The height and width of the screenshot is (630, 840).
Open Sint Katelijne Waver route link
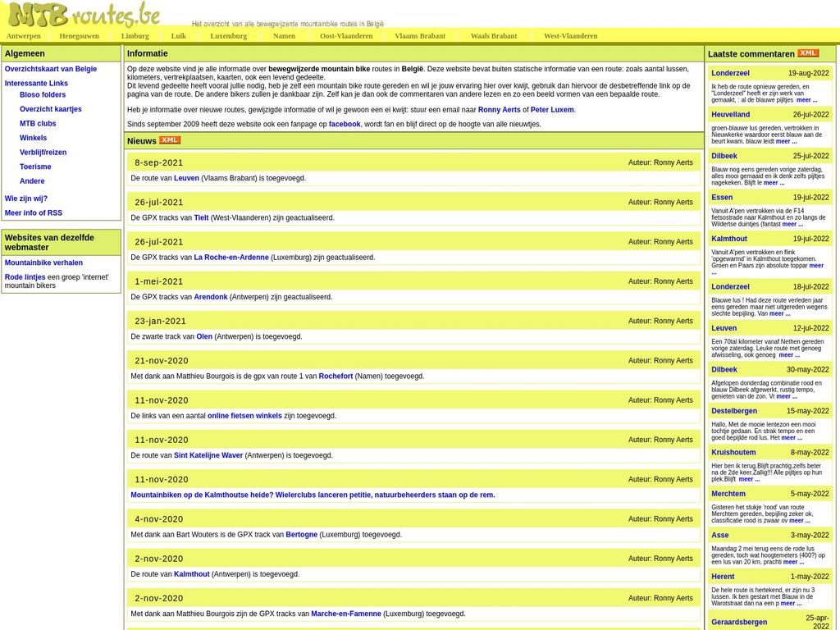coord(208,455)
